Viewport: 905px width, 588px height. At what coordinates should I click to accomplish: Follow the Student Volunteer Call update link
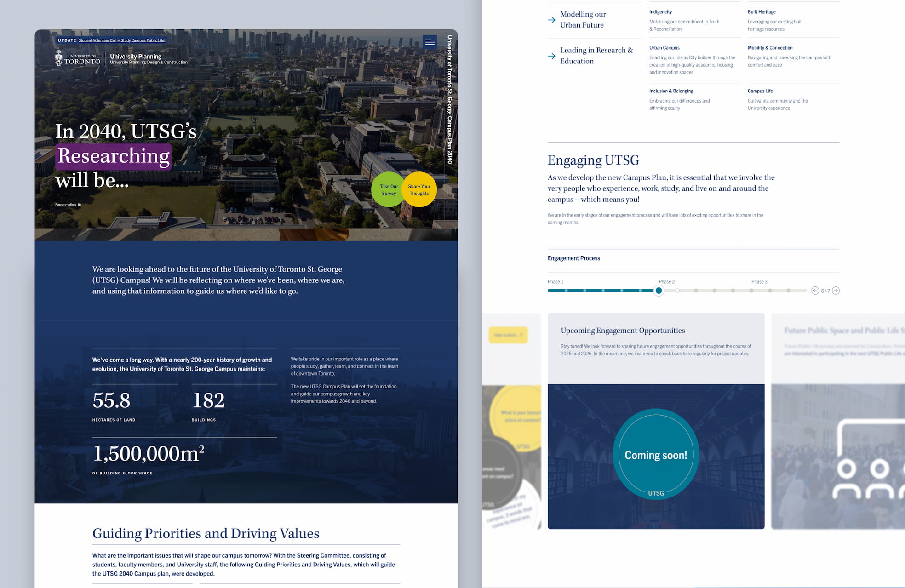[x=122, y=40]
